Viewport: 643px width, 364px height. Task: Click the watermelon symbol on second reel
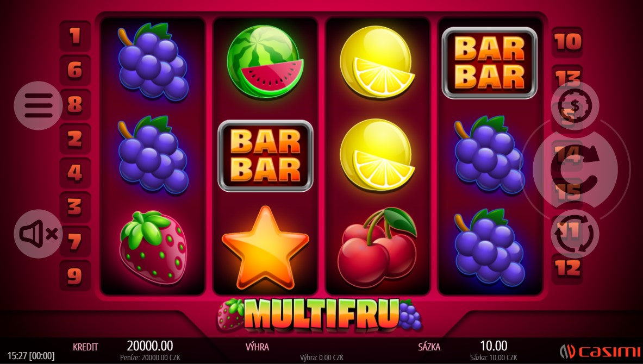[x=265, y=62]
